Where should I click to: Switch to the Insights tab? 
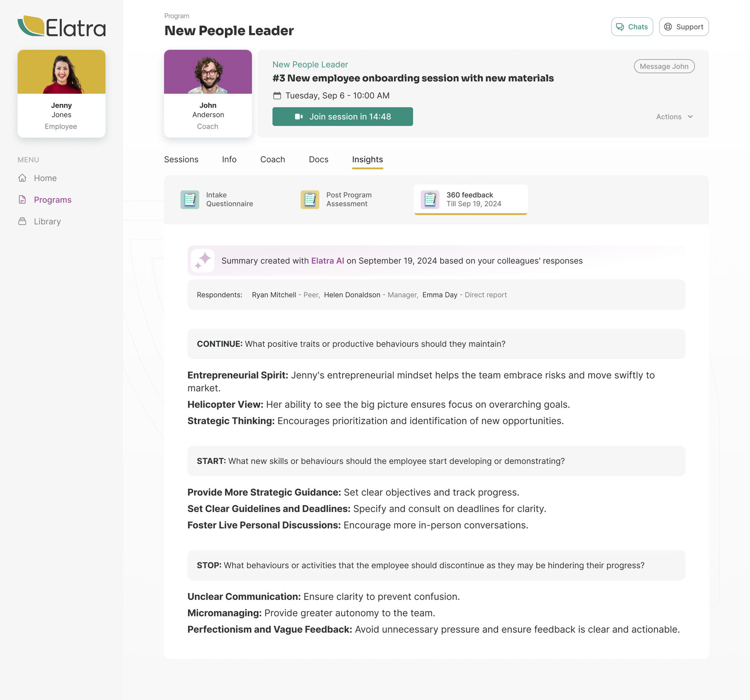point(367,159)
